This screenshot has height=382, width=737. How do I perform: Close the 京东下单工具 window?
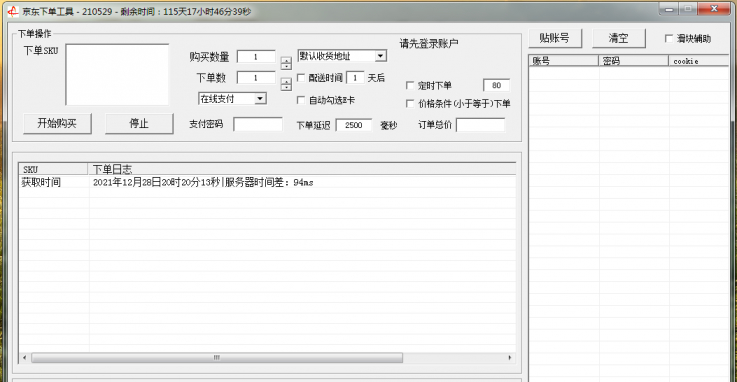713,9
